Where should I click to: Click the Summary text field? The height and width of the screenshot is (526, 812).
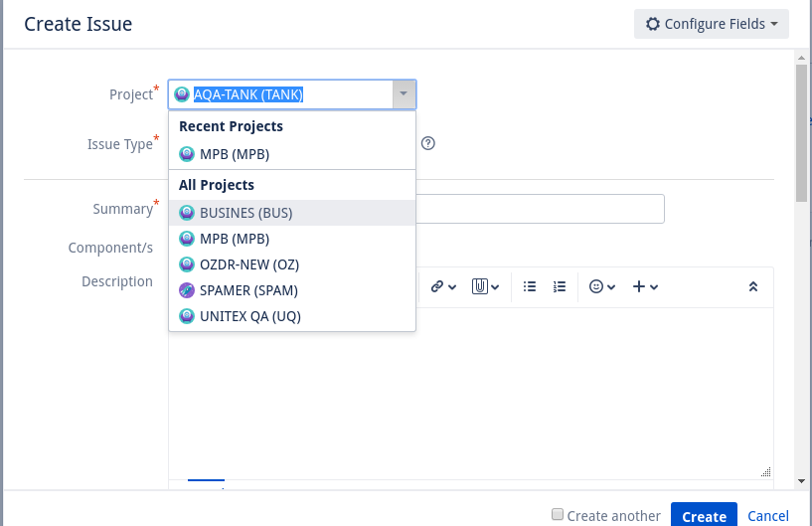[x=540, y=209]
